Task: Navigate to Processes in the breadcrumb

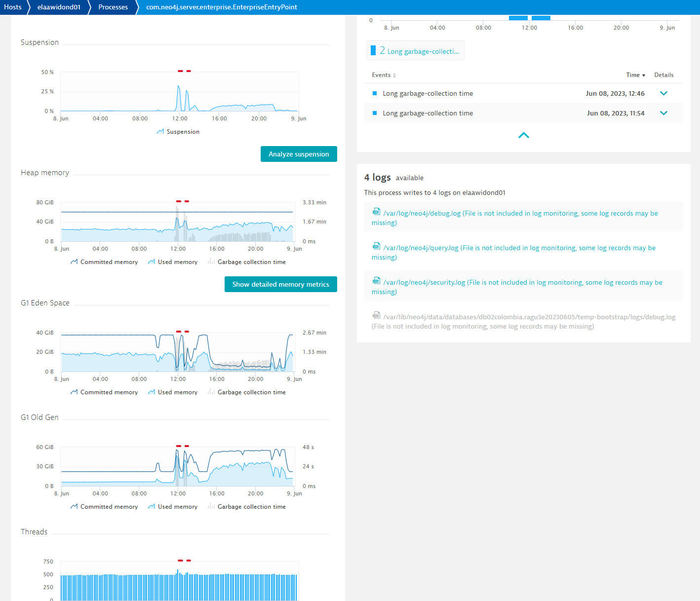Action: click(113, 7)
